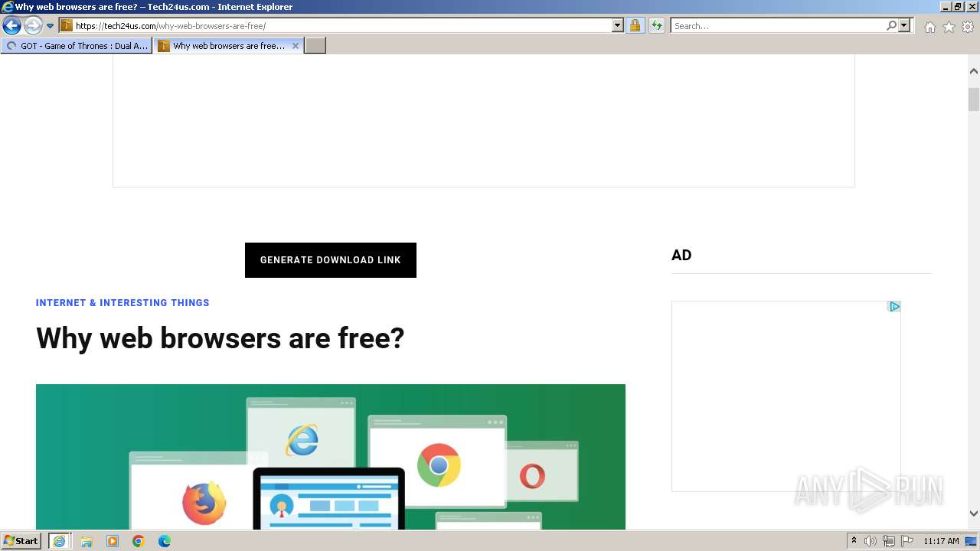Minimize the Internet Explorer window

(946, 7)
